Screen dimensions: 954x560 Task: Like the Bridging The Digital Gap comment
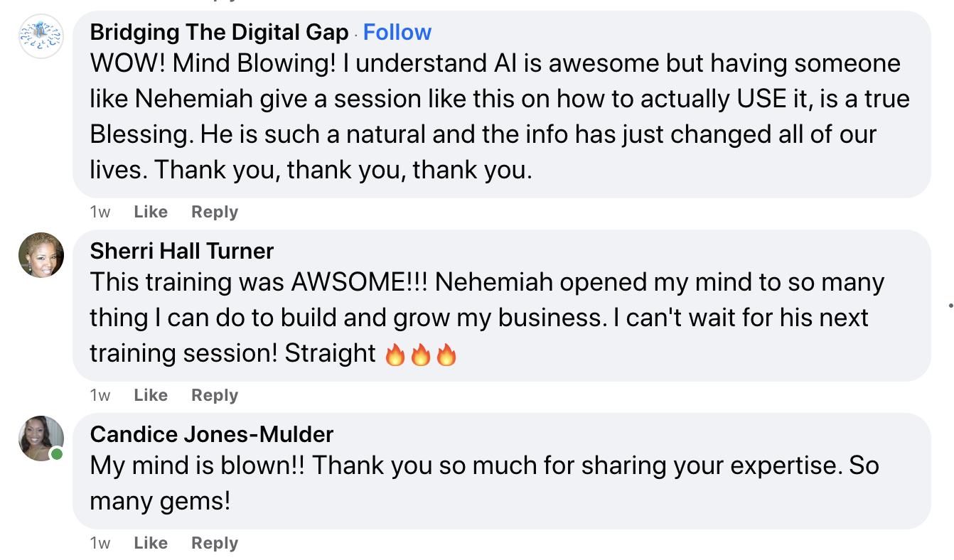[x=151, y=212]
